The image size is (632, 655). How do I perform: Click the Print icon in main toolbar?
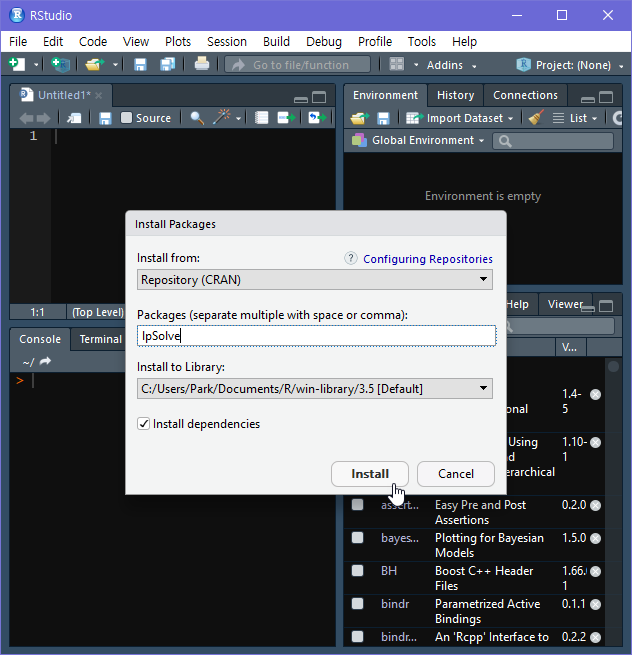pos(202,64)
